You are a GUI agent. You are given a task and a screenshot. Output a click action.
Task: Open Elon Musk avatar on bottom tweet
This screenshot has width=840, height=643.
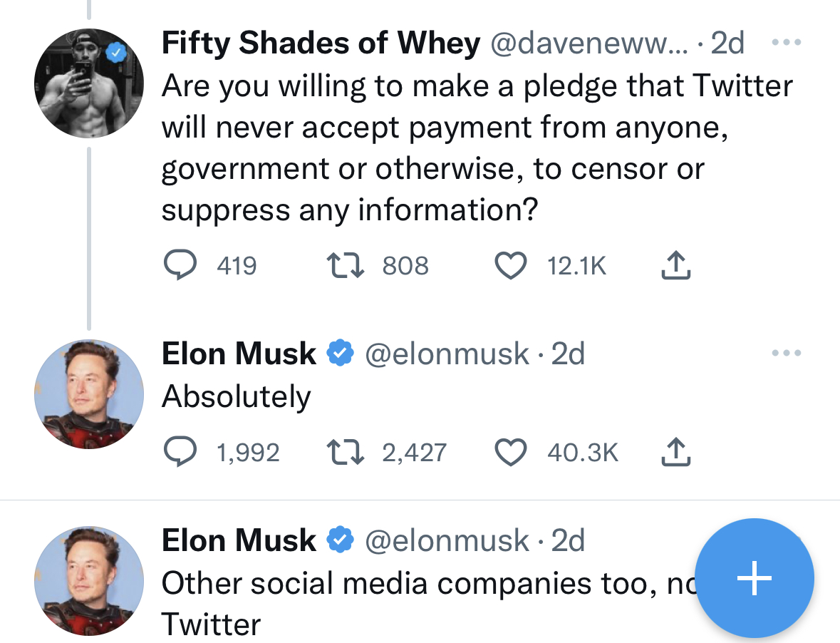click(89, 581)
